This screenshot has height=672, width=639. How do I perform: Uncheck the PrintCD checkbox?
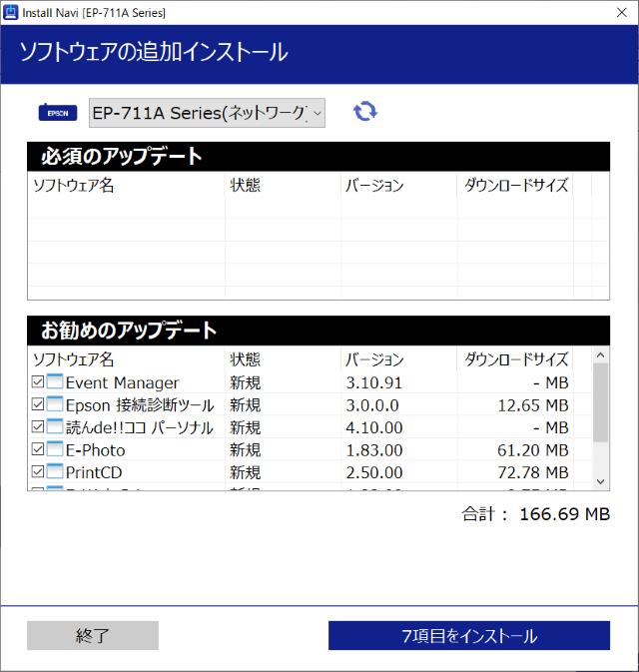pyautogui.click(x=38, y=471)
